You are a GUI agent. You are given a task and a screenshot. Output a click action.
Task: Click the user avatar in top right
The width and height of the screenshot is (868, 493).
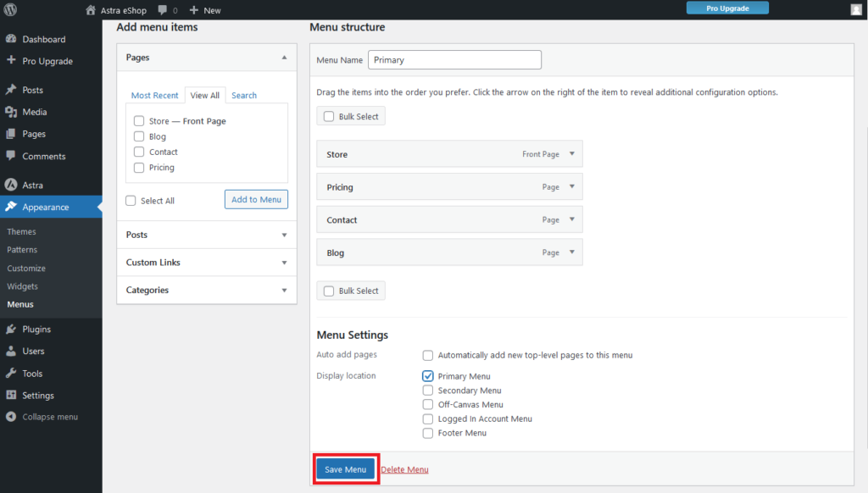pyautogui.click(x=856, y=10)
